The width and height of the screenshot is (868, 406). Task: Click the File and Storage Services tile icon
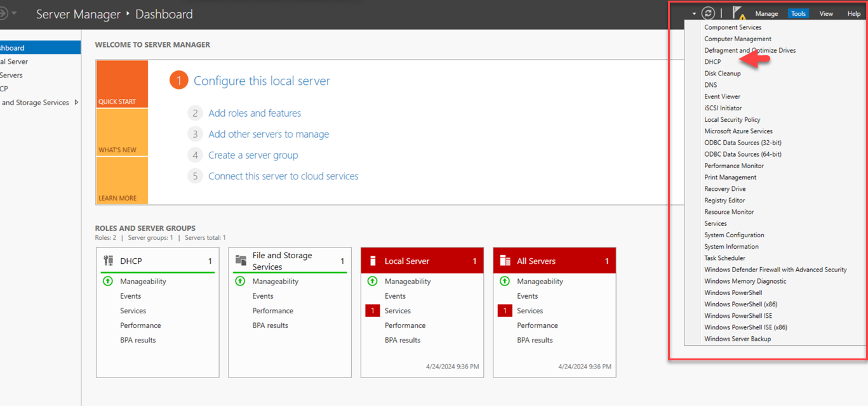point(241,261)
